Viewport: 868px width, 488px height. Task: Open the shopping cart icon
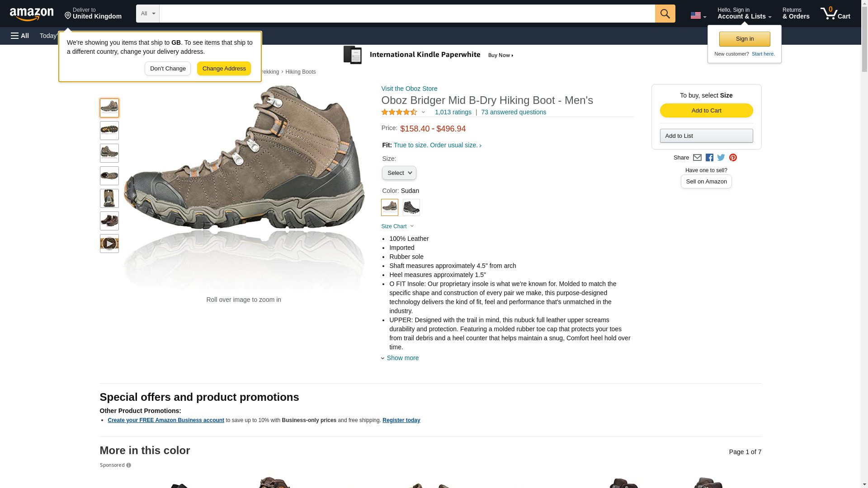click(x=835, y=14)
